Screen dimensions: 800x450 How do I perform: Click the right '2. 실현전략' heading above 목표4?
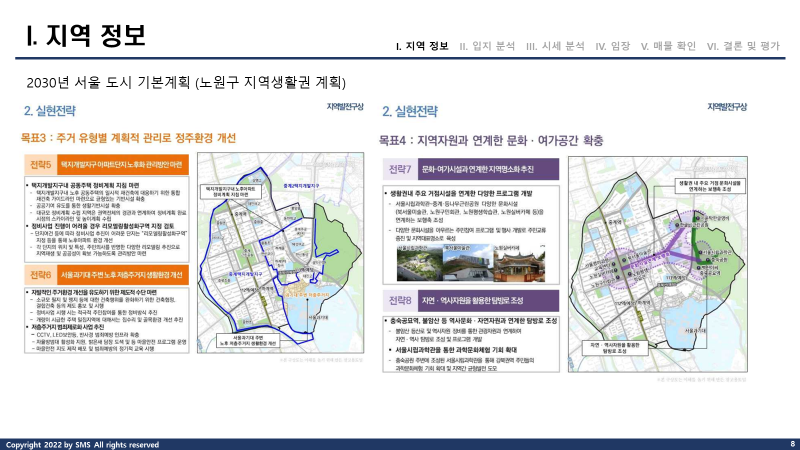[x=410, y=111]
